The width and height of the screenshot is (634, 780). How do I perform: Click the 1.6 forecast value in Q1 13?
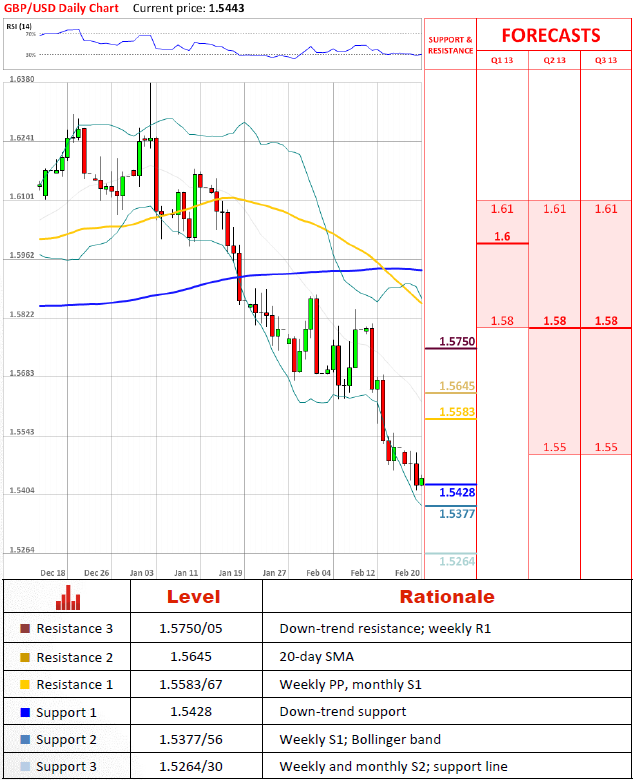click(x=502, y=236)
